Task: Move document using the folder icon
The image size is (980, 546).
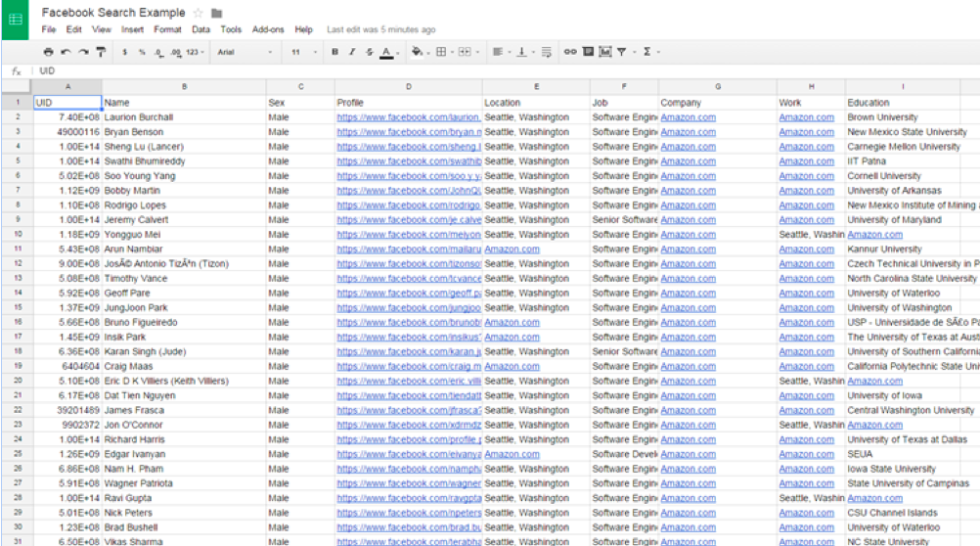Action: click(x=217, y=13)
